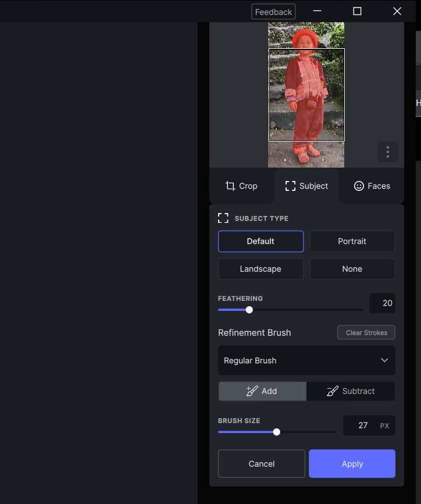Open the Crop tab
Image resolution: width=421 pixels, height=504 pixels.
pyautogui.click(x=242, y=186)
